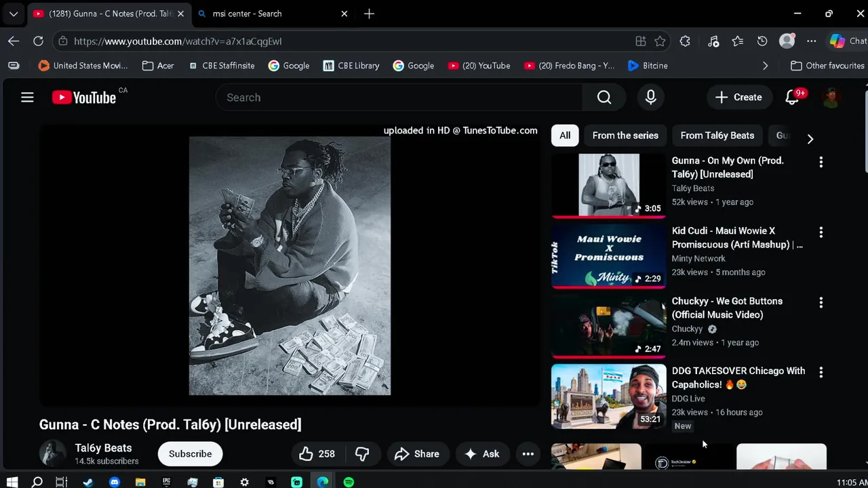Open DDG TAKESOVER Chicago thumbnail
Image resolution: width=868 pixels, height=488 pixels.
click(x=609, y=396)
